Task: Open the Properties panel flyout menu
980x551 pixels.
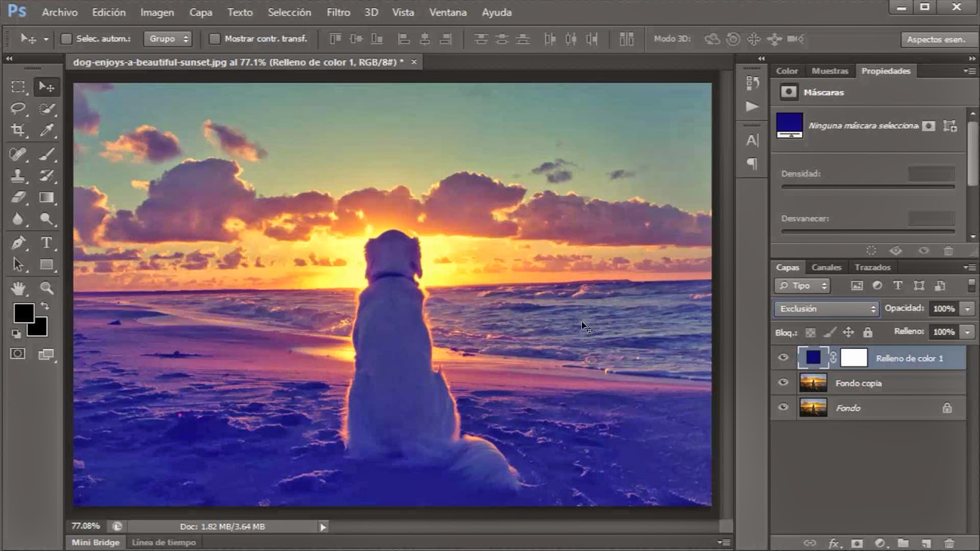Action: (970, 71)
